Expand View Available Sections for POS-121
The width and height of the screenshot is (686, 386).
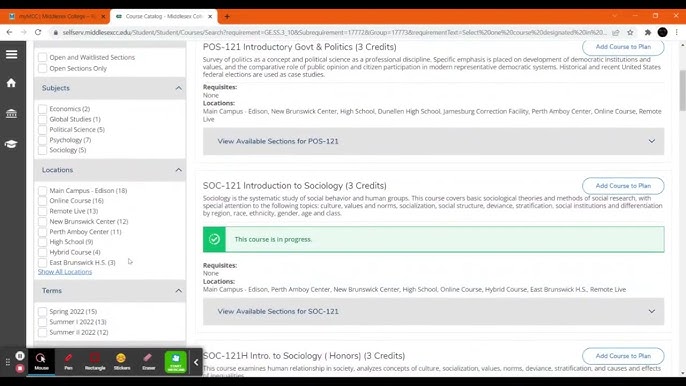(x=433, y=141)
